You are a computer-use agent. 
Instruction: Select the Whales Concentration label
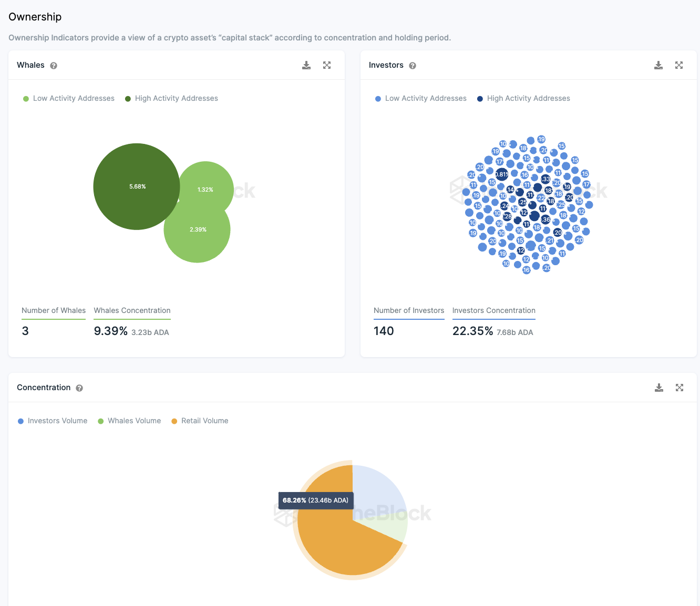pos(132,310)
